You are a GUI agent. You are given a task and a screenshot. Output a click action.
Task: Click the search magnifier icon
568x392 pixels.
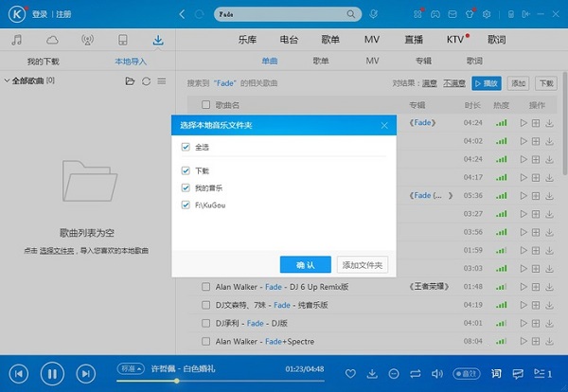click(x=350, y=14)
